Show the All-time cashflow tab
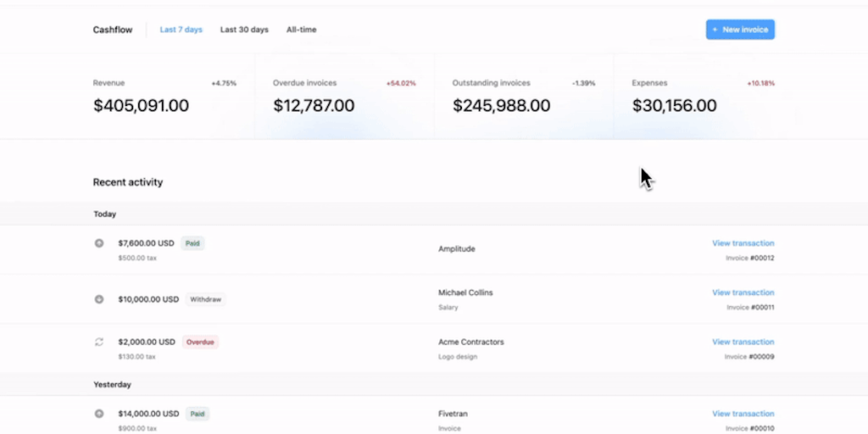This screenshot has width=868, height=434. (x=301, y=30)
